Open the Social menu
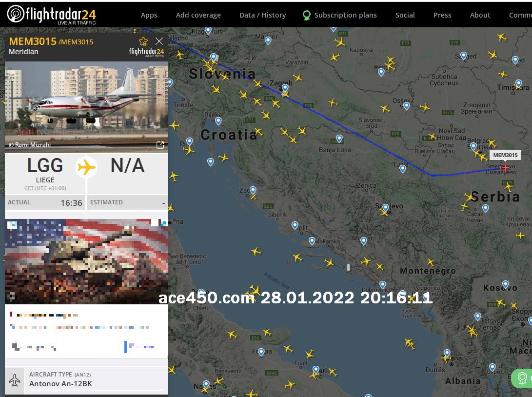This screenshot has height=397, width=532. 405,15
